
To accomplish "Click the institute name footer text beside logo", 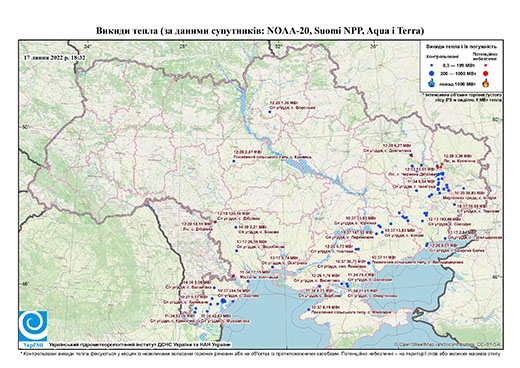I will point(139,345).
